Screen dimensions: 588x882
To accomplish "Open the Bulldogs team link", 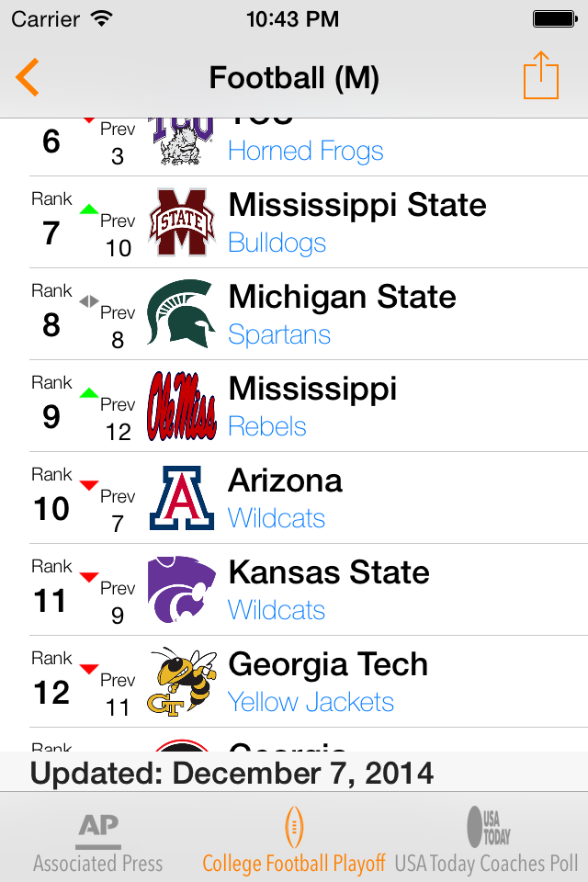I will [277, 243].
